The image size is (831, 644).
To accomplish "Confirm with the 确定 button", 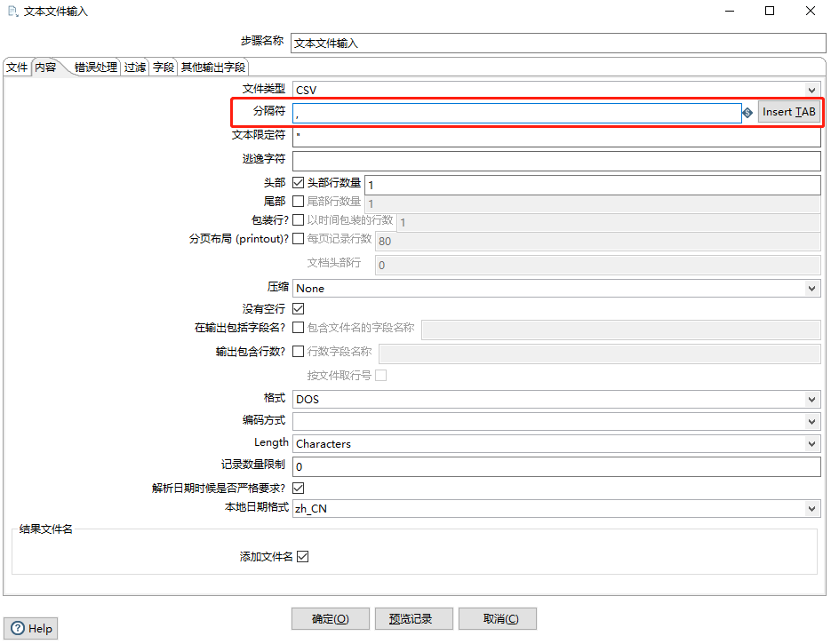I will pos(330,619).
